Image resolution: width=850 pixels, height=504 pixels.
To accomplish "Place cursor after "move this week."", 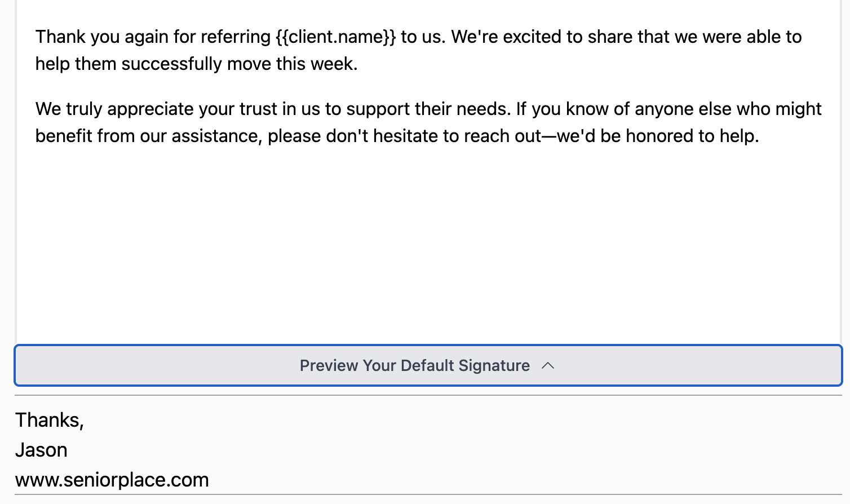I will 359,64.
